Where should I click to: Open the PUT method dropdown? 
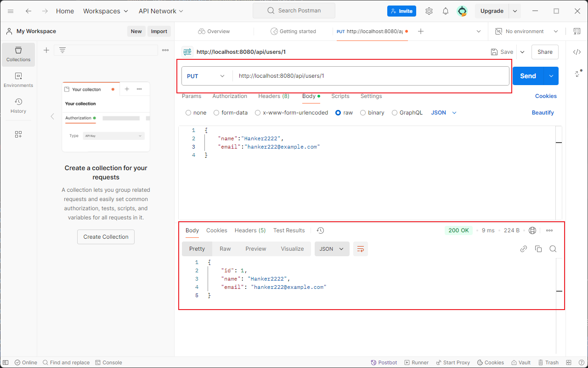(207, 76)
